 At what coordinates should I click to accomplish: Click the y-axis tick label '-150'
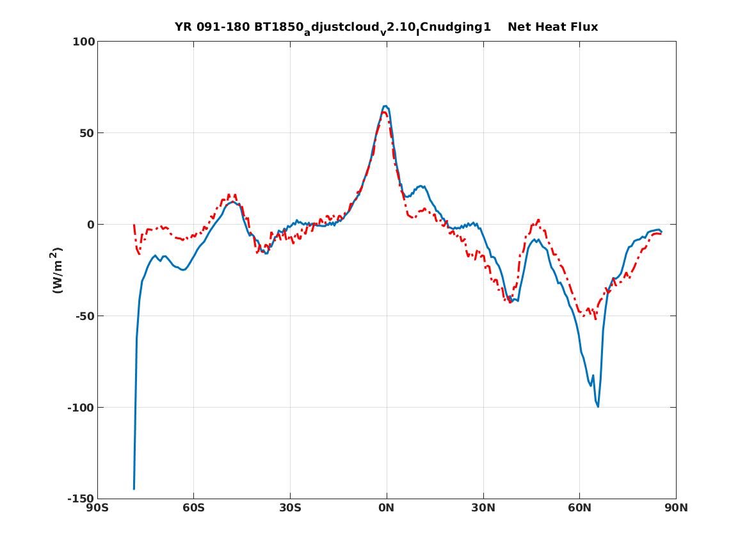(81, 499)
